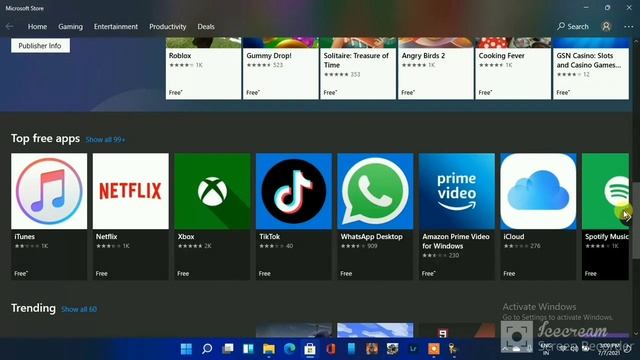Viewport: 640px width, 360px height.
Task: Open the iCloud app tile
Action: [538, 216]
